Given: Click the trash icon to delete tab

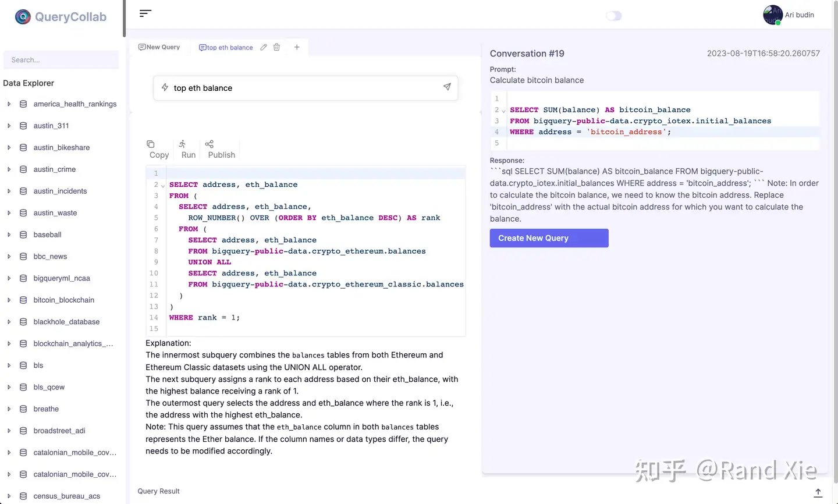Looking at the screenshot, I should (x=277, y=47).
